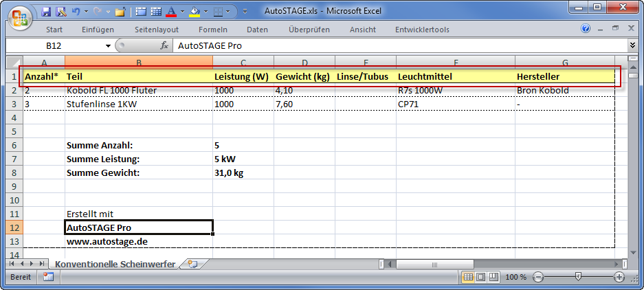Viewport: 644px width, 290px height.
Task: Click the 100 % zoom level button
Action: click(515, 277)
